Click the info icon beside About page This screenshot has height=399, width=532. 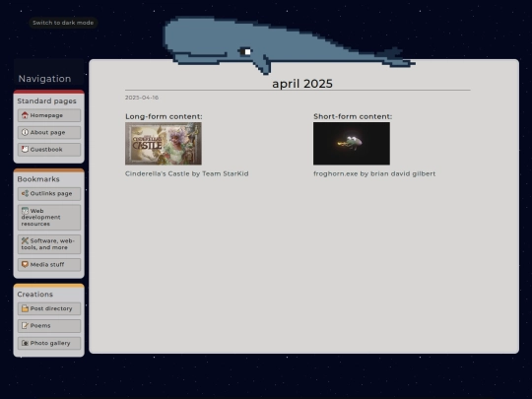point(25,132)
